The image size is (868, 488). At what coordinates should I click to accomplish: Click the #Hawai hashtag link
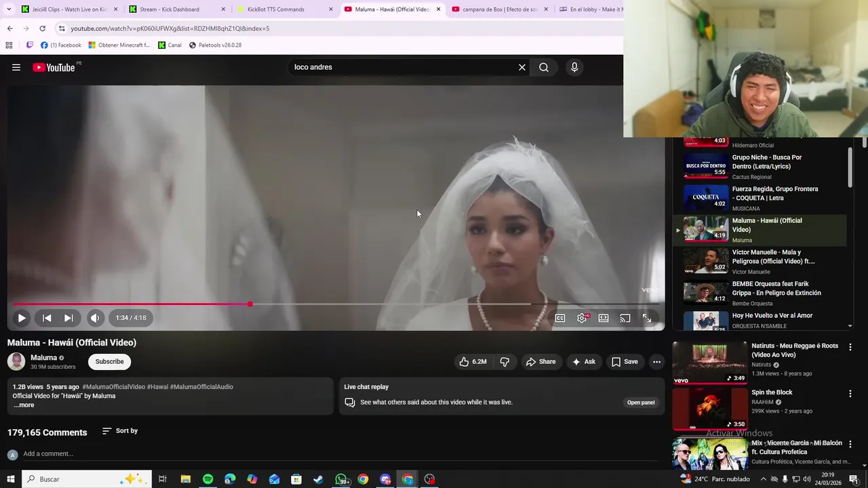[x=157, y=387]
